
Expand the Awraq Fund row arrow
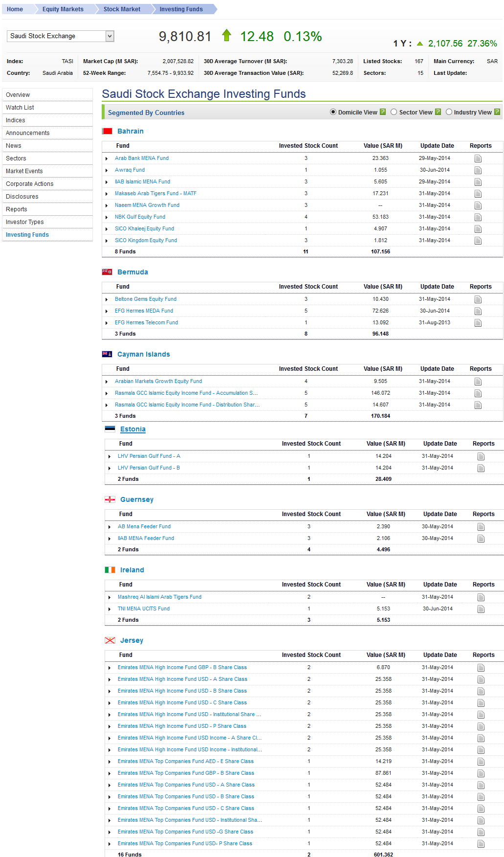(107, 170)
